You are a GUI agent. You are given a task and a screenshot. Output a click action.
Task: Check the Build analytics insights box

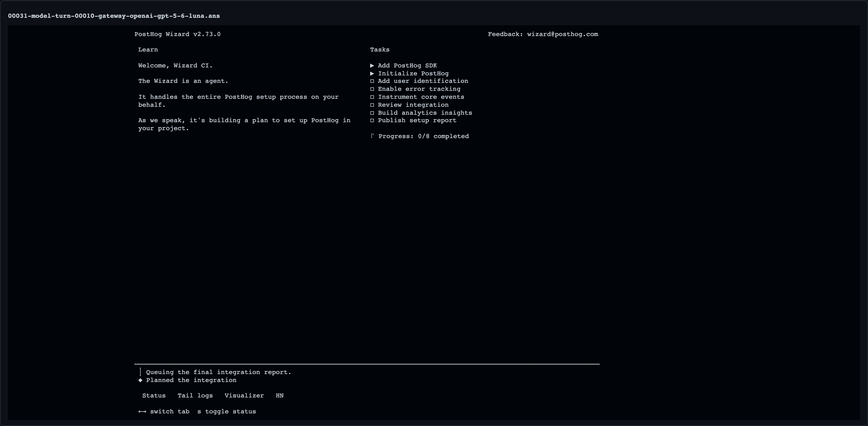pyautogui.click(x=372, y=113)
